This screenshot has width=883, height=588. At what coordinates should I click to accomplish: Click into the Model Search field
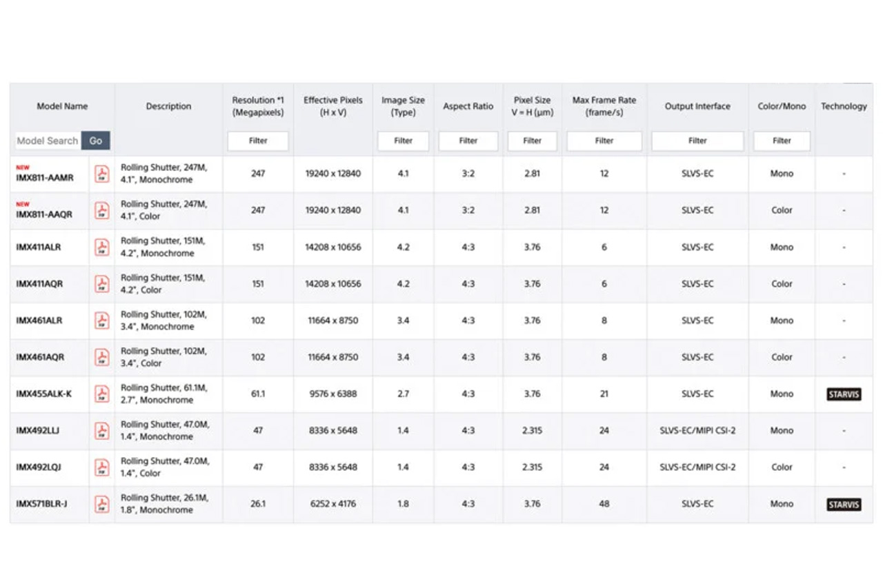(47, 141)
